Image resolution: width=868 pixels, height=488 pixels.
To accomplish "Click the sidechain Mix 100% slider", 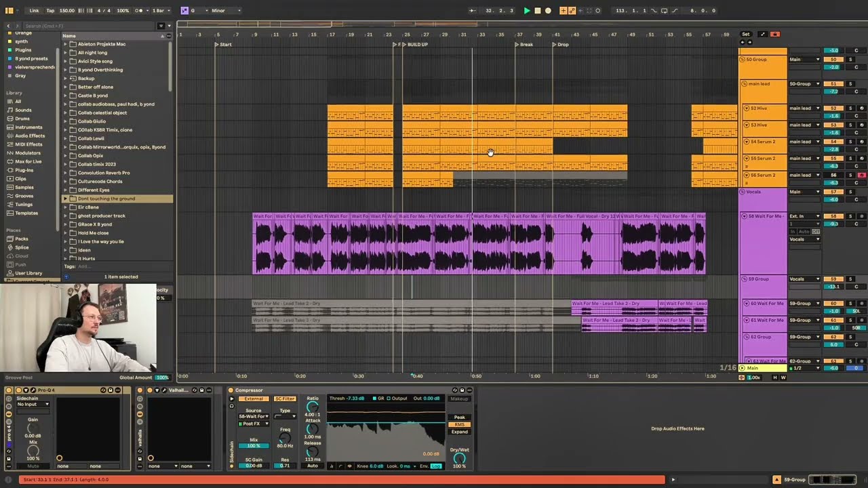I will (x=254, y=446).
